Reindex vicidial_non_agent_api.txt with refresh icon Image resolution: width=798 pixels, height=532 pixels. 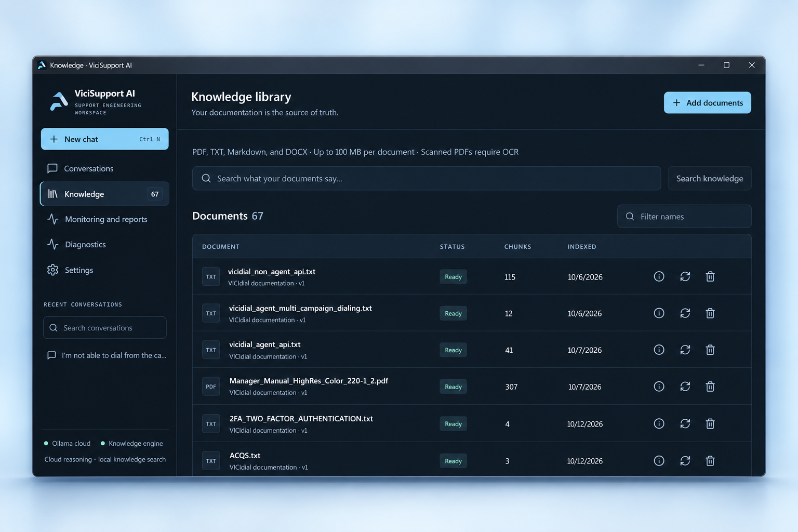685,276
